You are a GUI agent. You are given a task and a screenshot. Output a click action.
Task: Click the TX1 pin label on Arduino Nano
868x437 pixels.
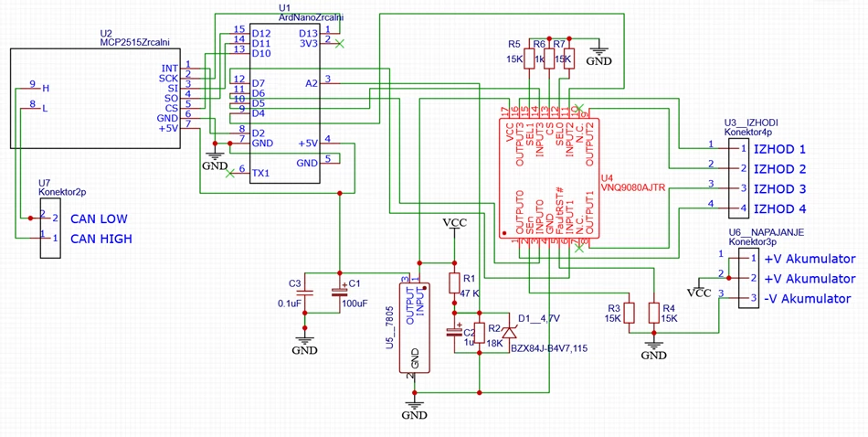[x=260, y=174]
